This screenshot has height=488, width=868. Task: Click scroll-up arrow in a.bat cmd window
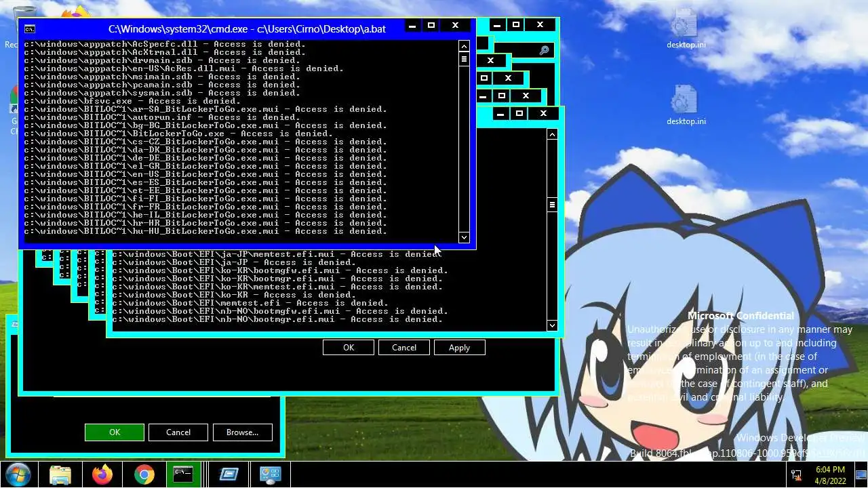point(464,46)
